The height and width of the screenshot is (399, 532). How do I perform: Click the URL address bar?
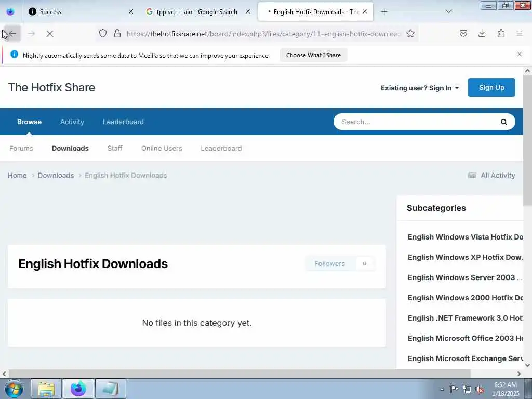(x=263, y=34)
